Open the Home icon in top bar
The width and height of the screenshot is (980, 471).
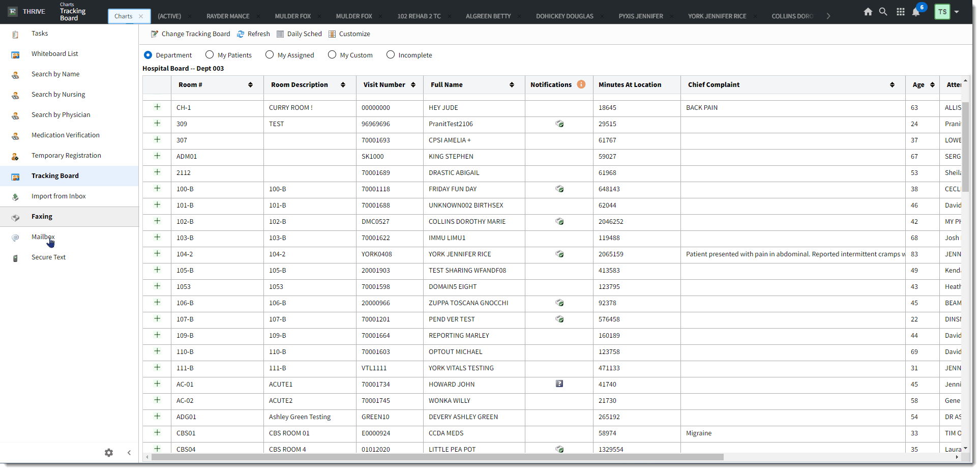[868, 12]
